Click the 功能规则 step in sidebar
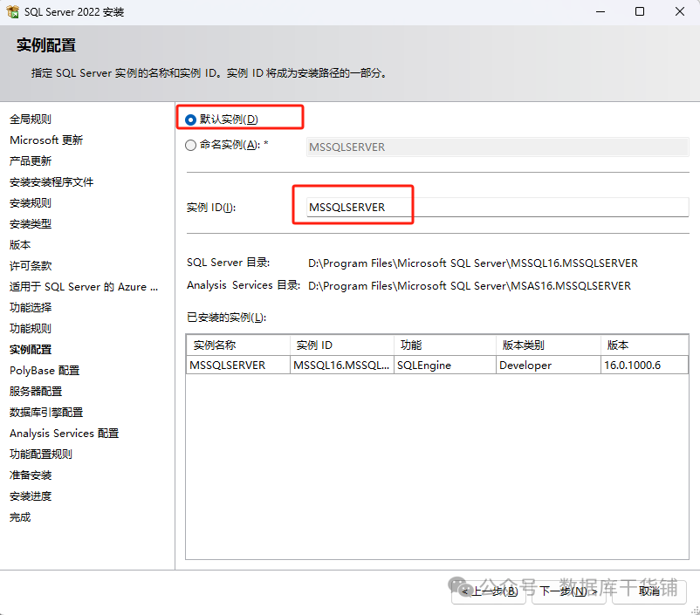The height and width of the screenshot is (615, 700). point(31,329)
